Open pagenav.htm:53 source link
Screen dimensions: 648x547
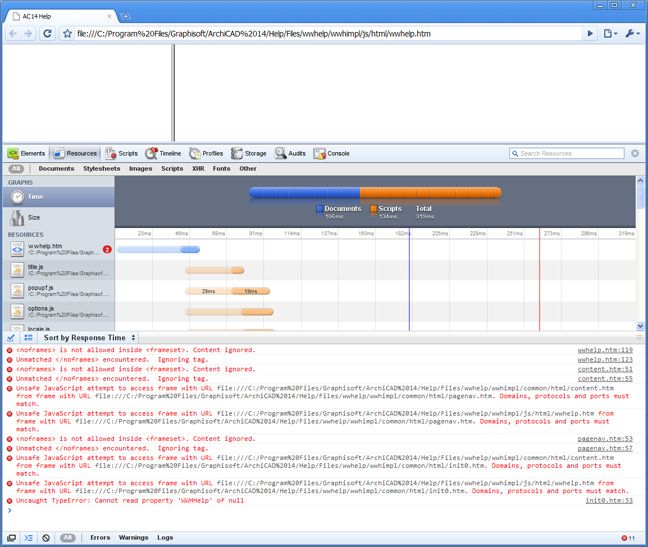point(605,439)
